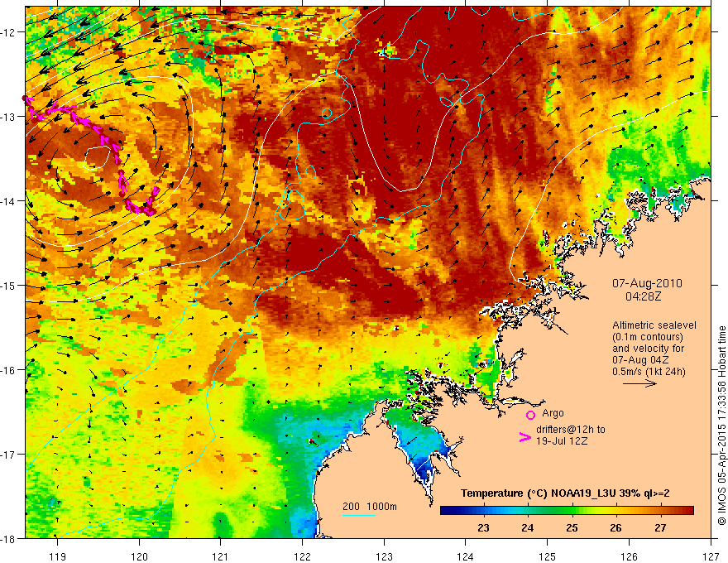
Task: Click the IMOS copyright timestamp text
Action: click(721, 426)
